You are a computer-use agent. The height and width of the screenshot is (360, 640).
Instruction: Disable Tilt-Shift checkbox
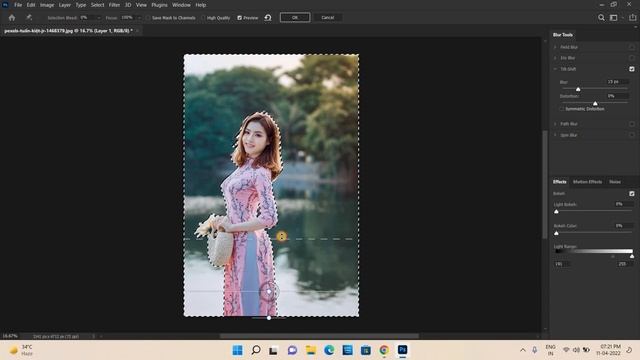point(632,69)
